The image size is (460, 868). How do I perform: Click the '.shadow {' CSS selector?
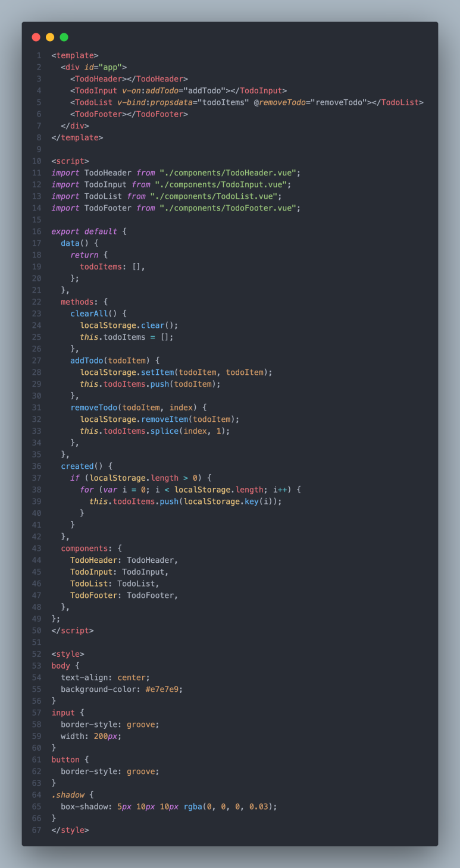(73, 796)
